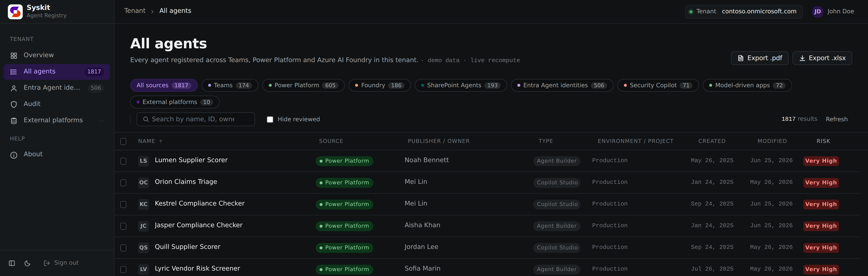Filter by Teams source
868x276 pixels.
pos(230,85)
